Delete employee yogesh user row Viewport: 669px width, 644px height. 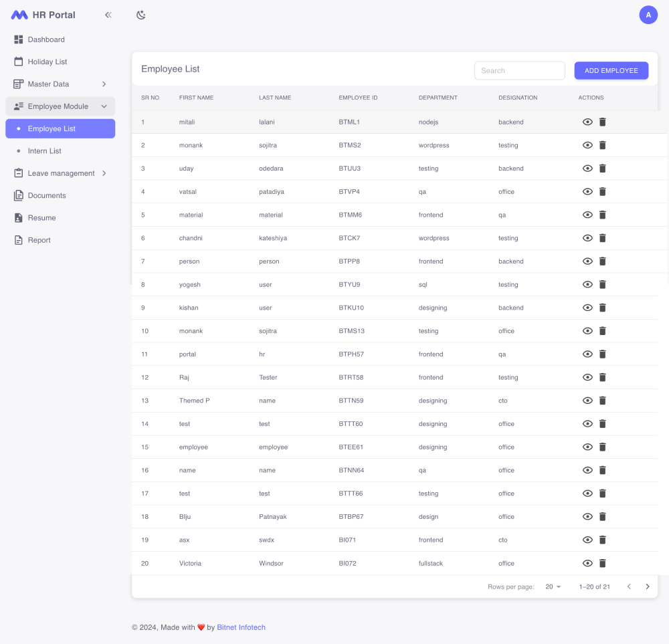click(x=602, y=284)
